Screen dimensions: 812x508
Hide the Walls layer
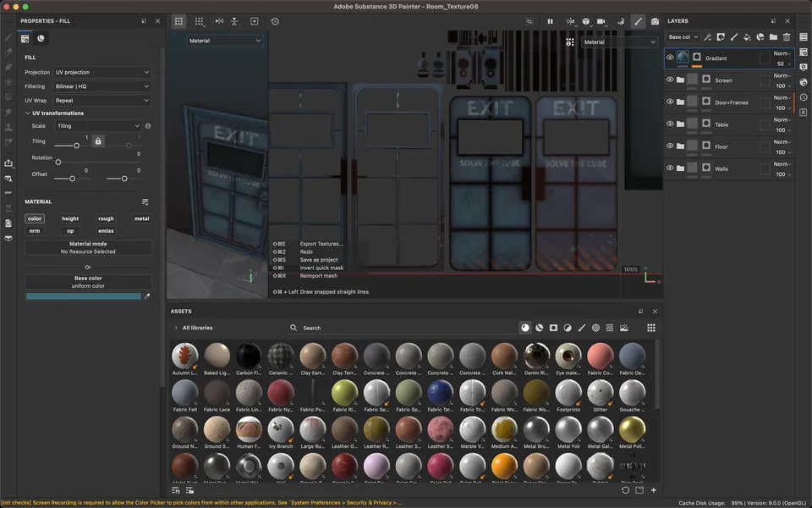pos(670,168)
